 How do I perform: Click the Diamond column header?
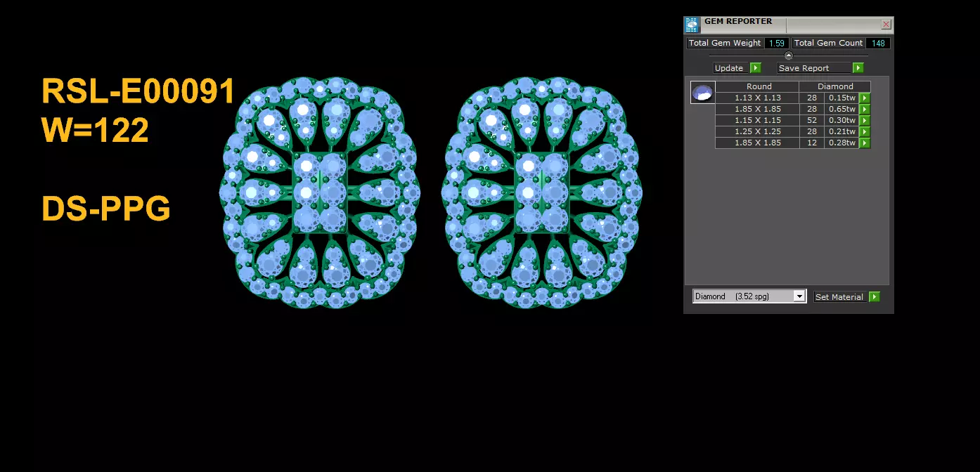pos(835,86)
